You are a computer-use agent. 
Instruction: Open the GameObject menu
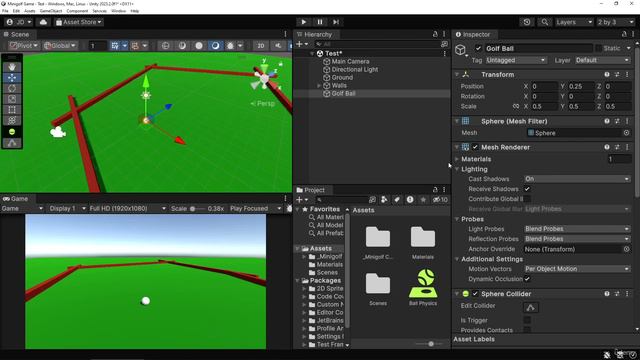pyautogui.click(x=51, y=11)
